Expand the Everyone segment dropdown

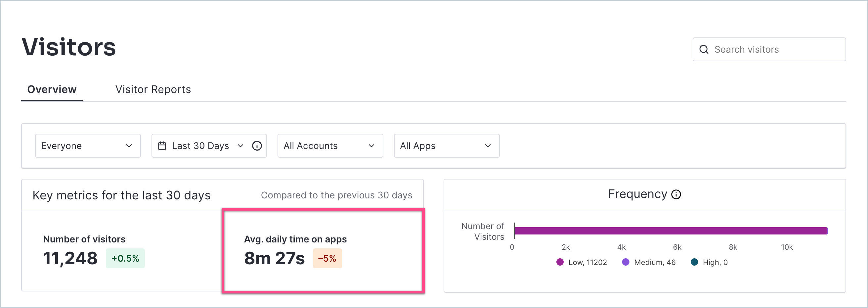(88, 146)
